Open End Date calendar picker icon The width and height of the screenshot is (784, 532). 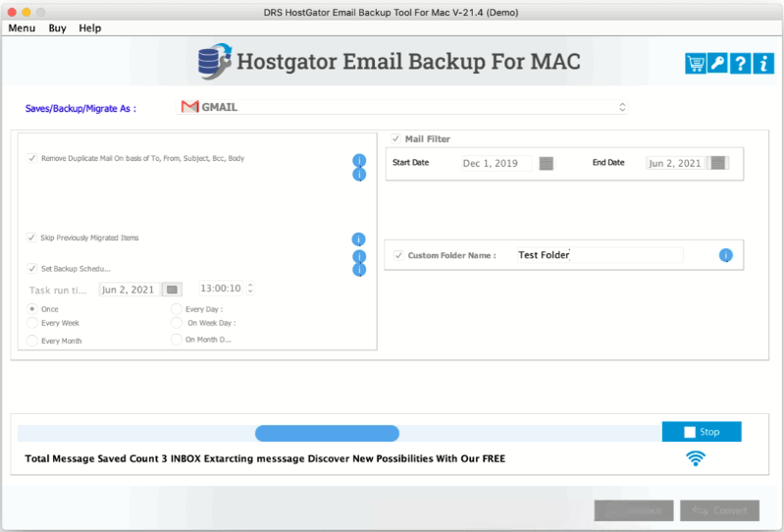(717, 163)
